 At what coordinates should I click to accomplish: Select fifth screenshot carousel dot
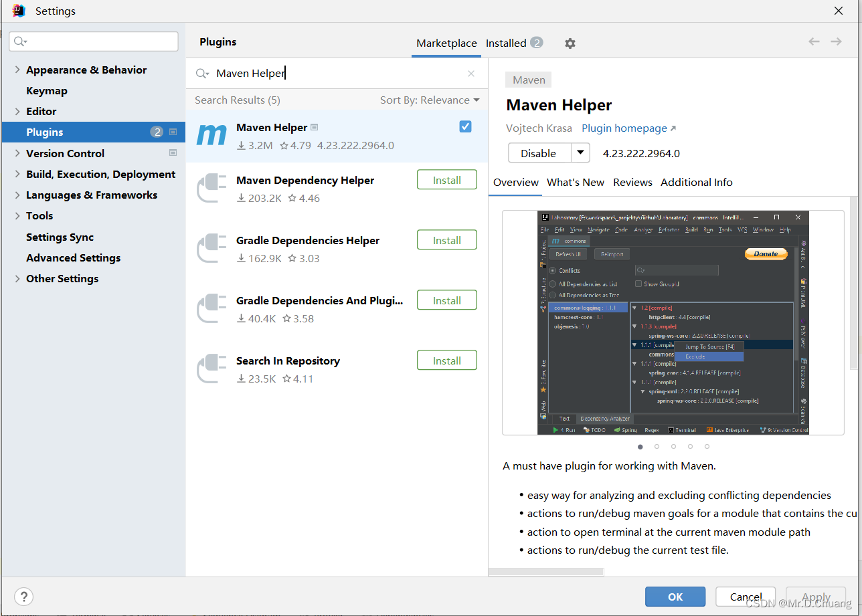click(707, 447)
